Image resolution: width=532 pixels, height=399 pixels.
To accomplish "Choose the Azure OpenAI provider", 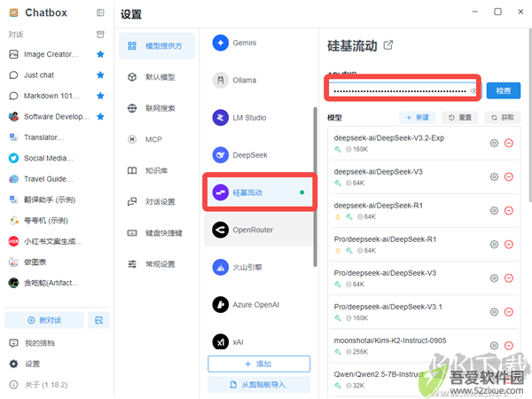I will tap(258, 305).
